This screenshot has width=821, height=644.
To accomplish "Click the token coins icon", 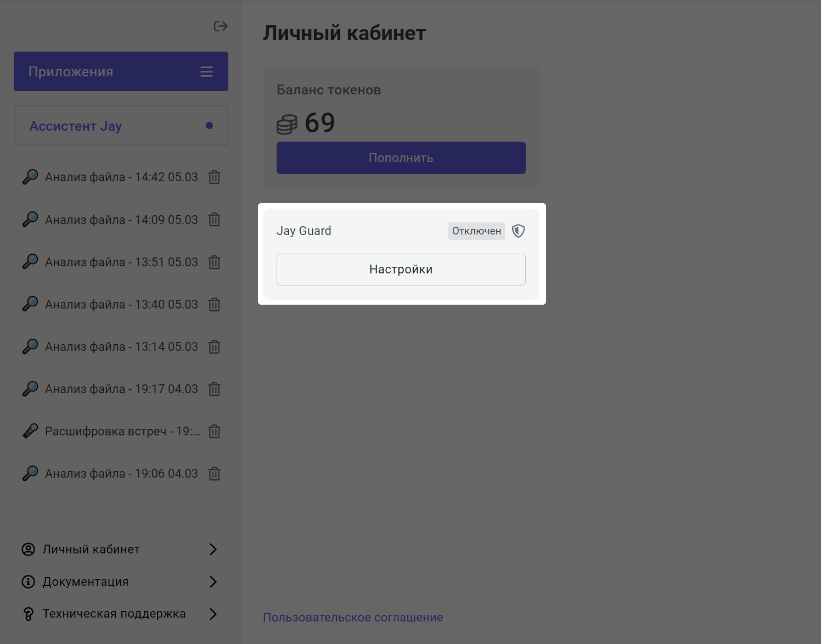I will tap(287, 124).
